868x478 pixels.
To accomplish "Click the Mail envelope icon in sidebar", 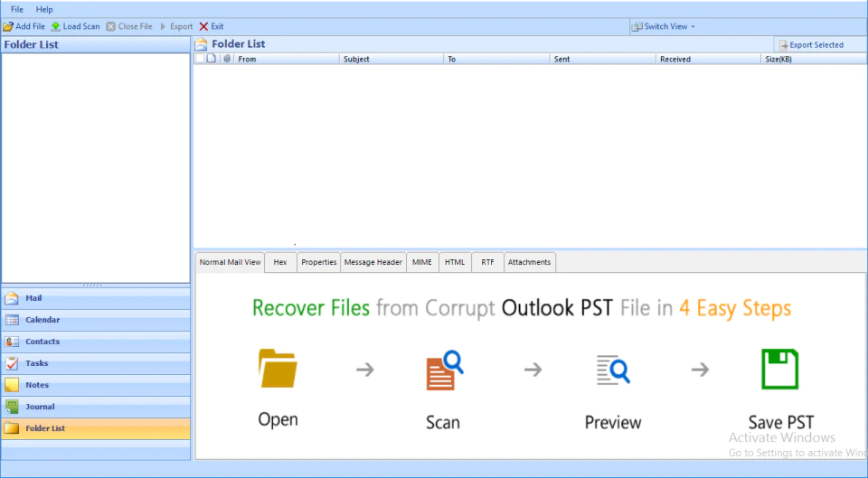I will tap(12, 298).
